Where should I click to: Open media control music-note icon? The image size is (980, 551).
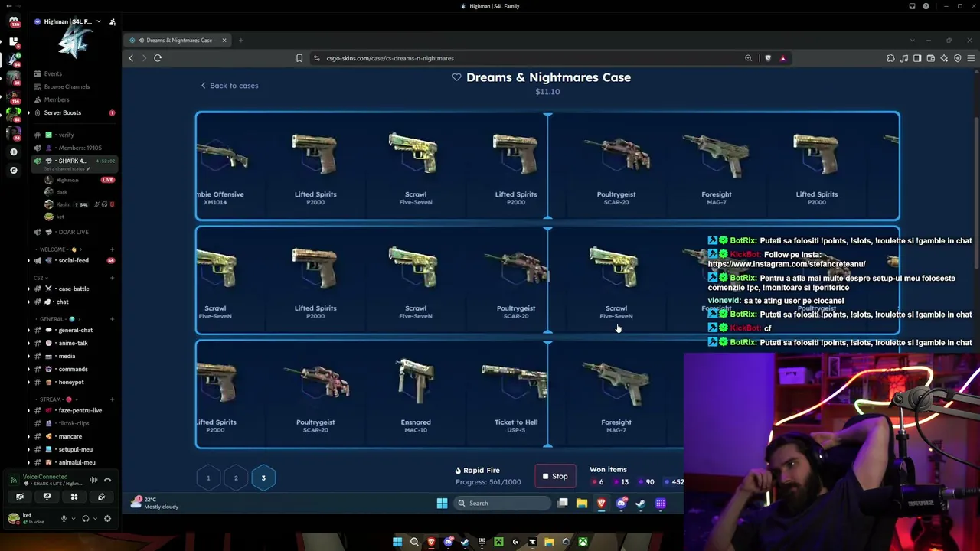(x=904, y=58)
